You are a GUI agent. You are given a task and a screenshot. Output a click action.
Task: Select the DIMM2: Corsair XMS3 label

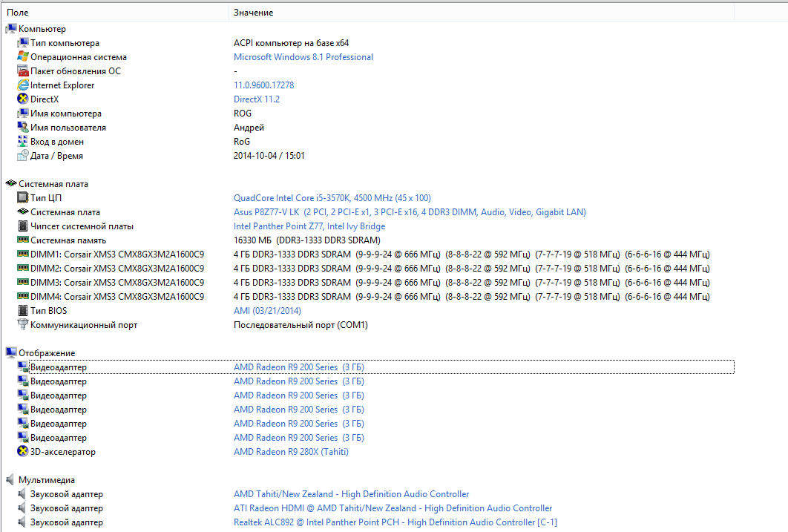coord(117,269)
